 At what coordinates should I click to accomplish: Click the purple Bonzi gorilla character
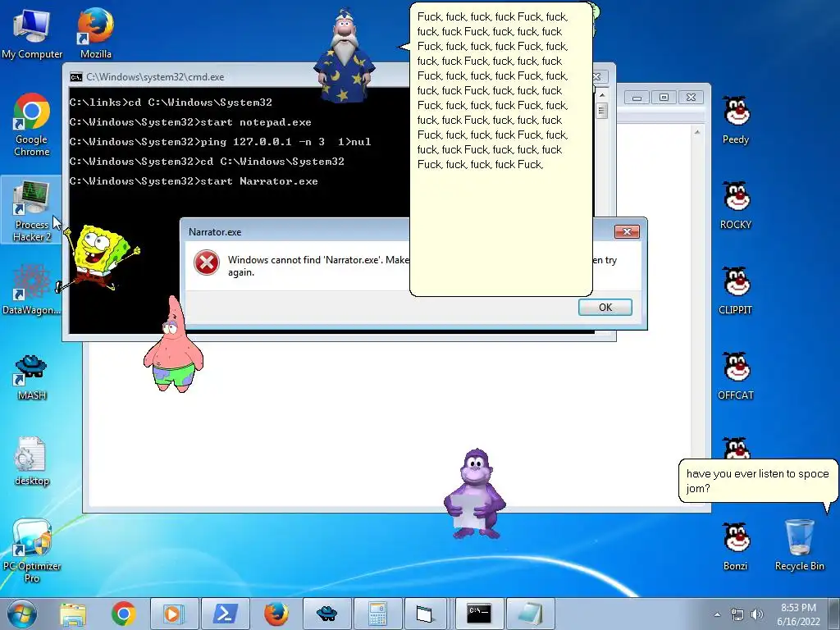coord(475,493)
